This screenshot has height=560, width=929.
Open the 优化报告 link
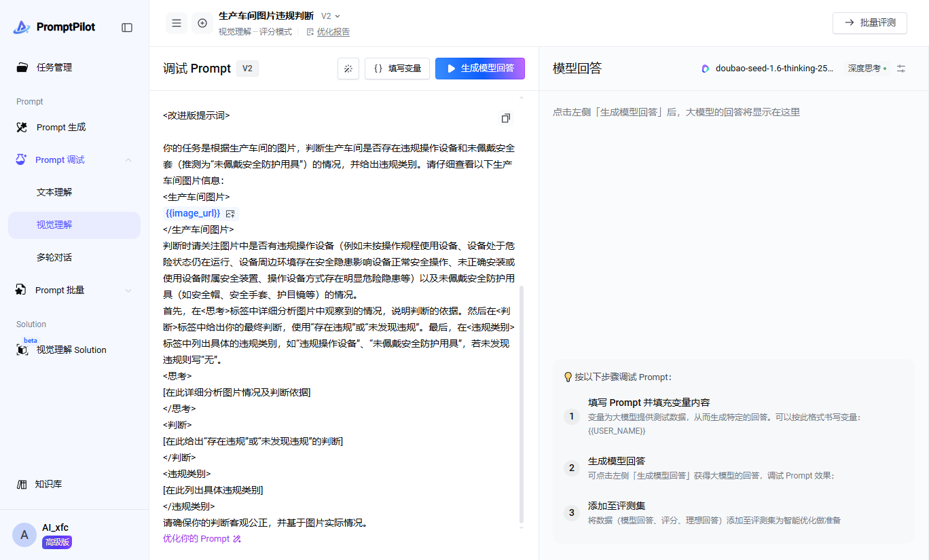point(333,32)
